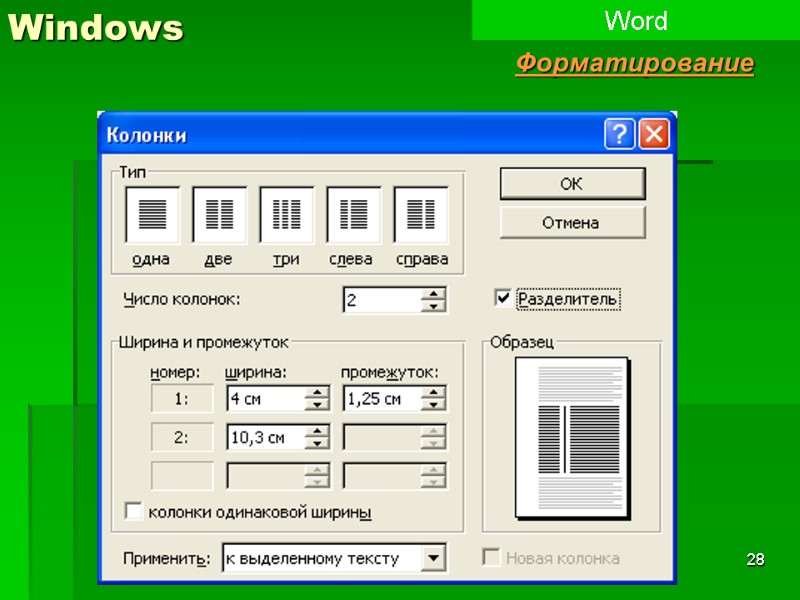Click the 'две' preset label
Image resolution: width=800 pixels, height=600 pixels.
(218, 259)
